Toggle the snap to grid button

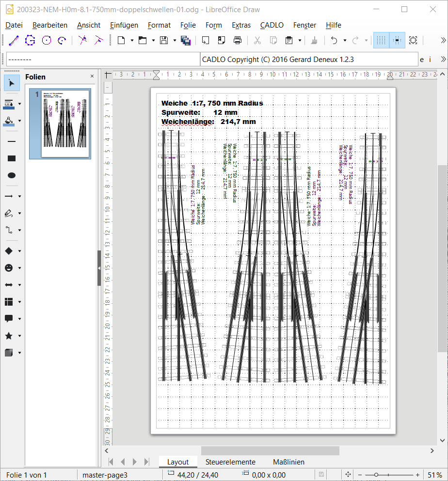397,41
